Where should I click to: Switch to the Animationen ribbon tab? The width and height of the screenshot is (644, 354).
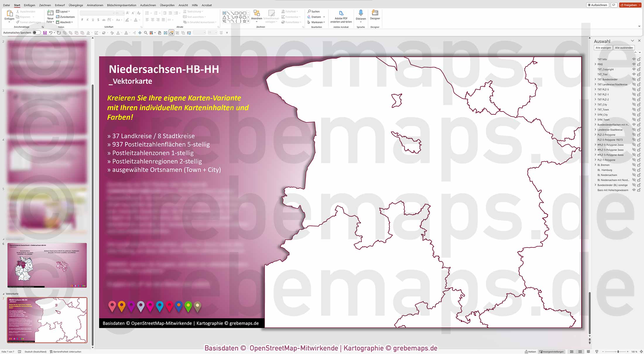(x=95, y=5)
